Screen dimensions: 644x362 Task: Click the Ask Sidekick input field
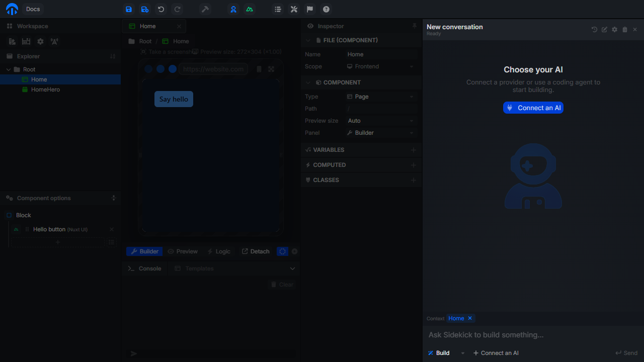point(533,335)
